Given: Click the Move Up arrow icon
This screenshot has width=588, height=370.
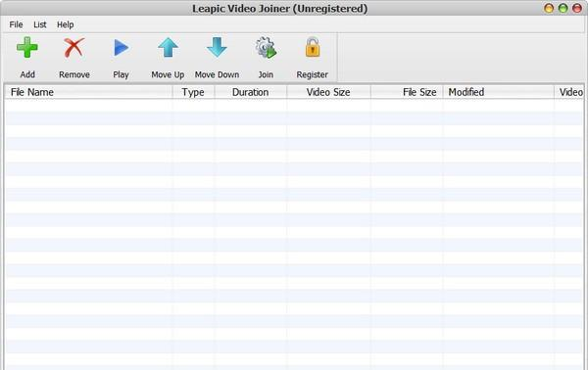Looking at the screenshot, I should [168, 48].
